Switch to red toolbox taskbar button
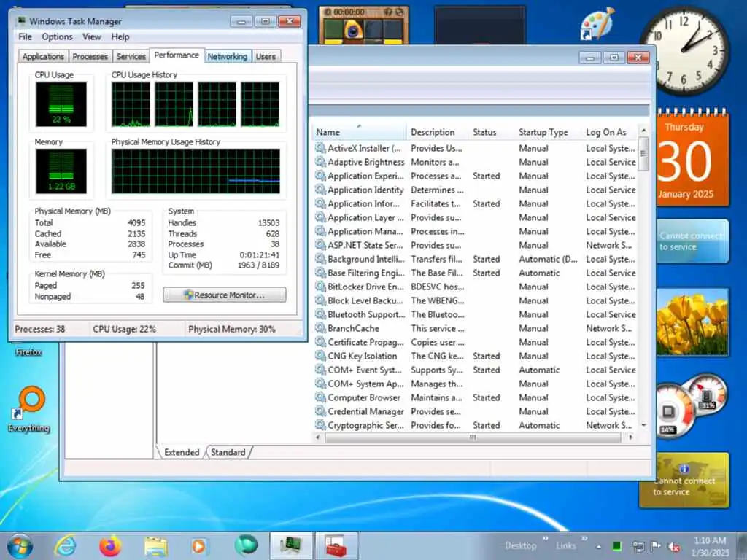 point(336,545)
